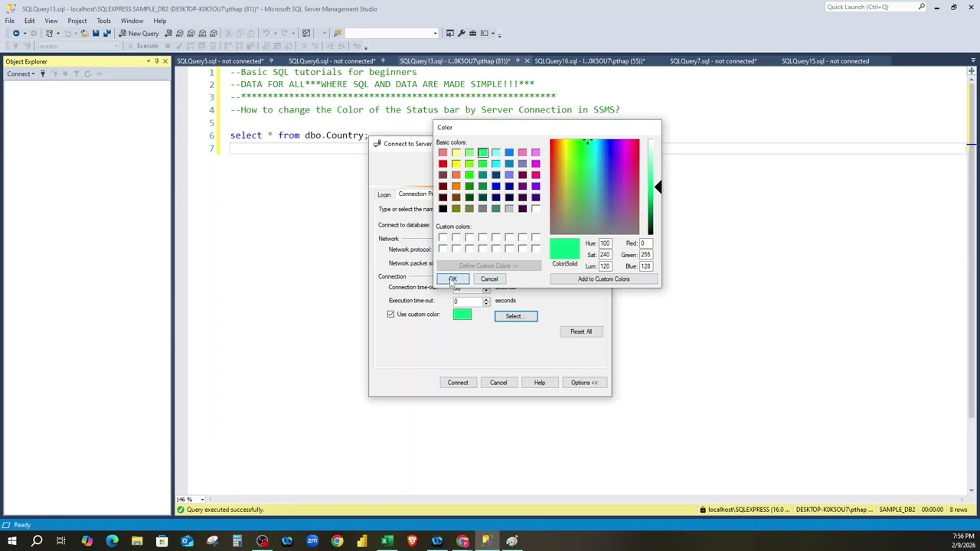Viewport: 980px width, 551px height.
Task: Open the Object Explorer window position dropdown
Action: (x=149, y=61)
